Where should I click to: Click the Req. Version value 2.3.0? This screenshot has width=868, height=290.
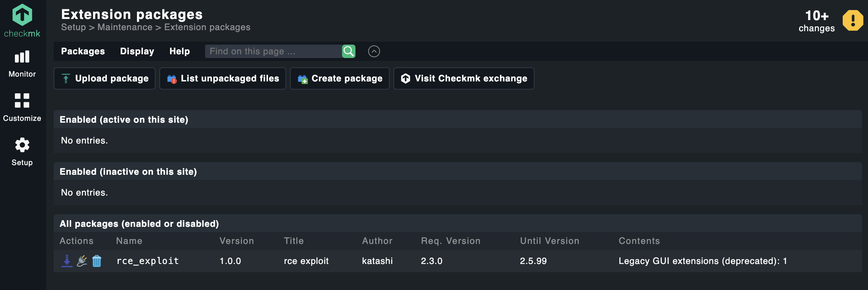pos(432,261)
